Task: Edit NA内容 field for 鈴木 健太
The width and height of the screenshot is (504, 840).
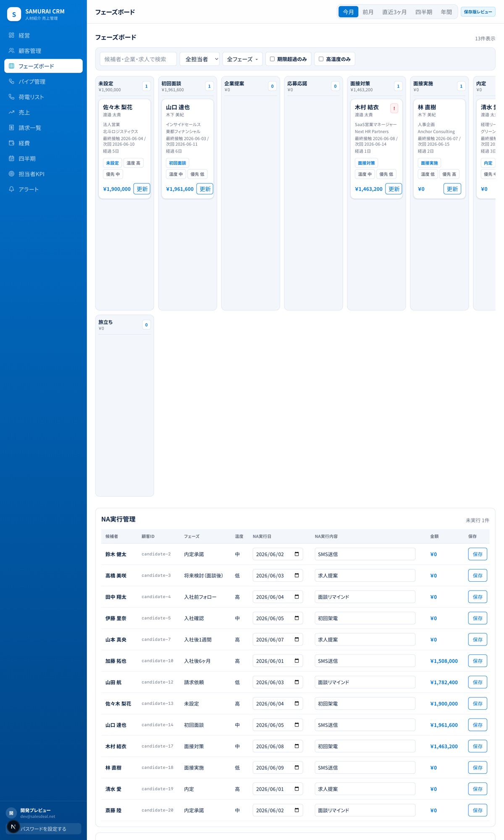Action: click(365, 554)
